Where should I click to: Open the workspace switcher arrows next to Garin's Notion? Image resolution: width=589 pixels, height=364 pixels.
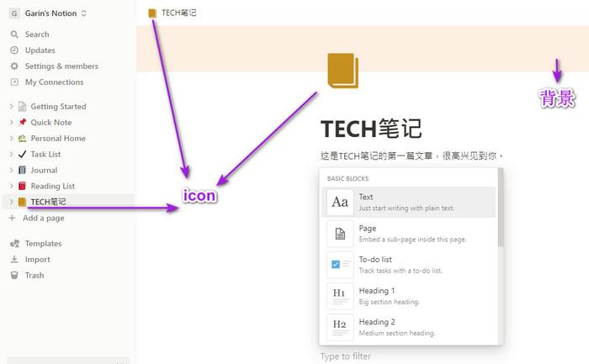coord(83,13)
